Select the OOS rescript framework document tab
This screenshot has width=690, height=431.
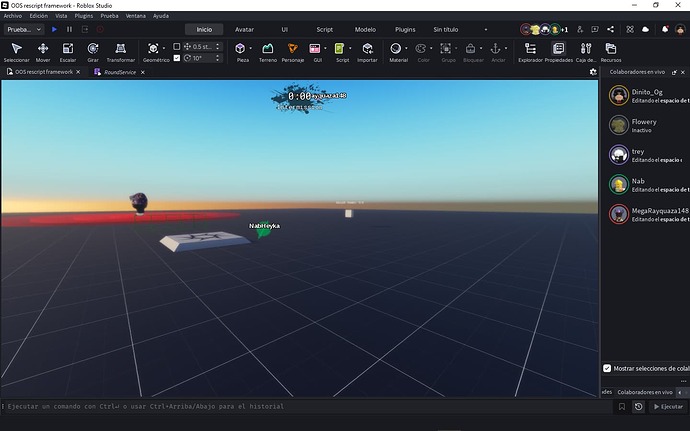(44, 72)
